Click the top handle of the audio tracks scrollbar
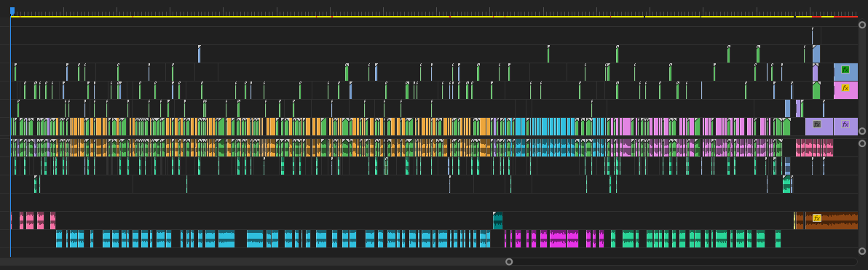 862,143
